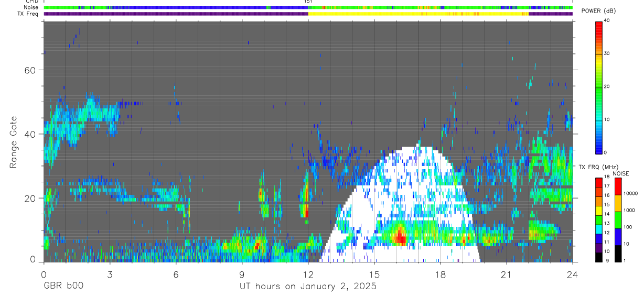The image size is (644, 297).
Task: Click the 17 label on the TX FRQ scale
Action: [x=607, y=186]
